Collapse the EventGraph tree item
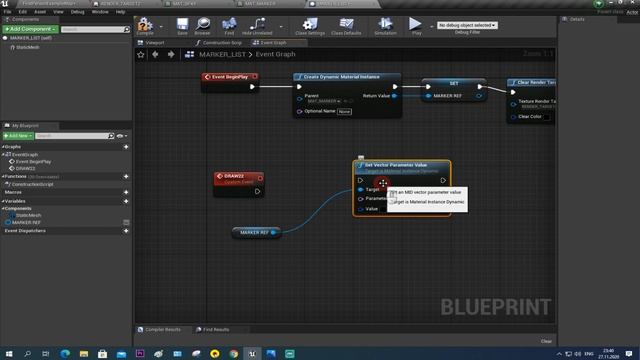The height and width of the screenshot is (360, 640). [x=3, y=155]
